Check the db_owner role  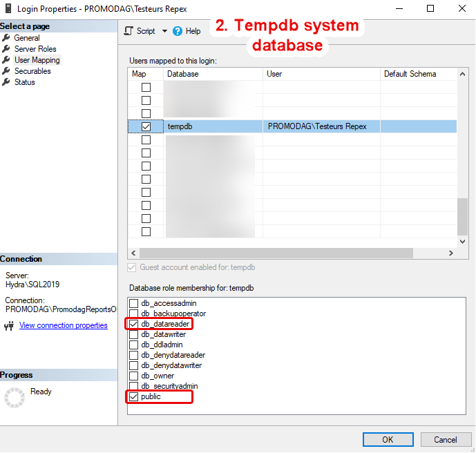133,376
